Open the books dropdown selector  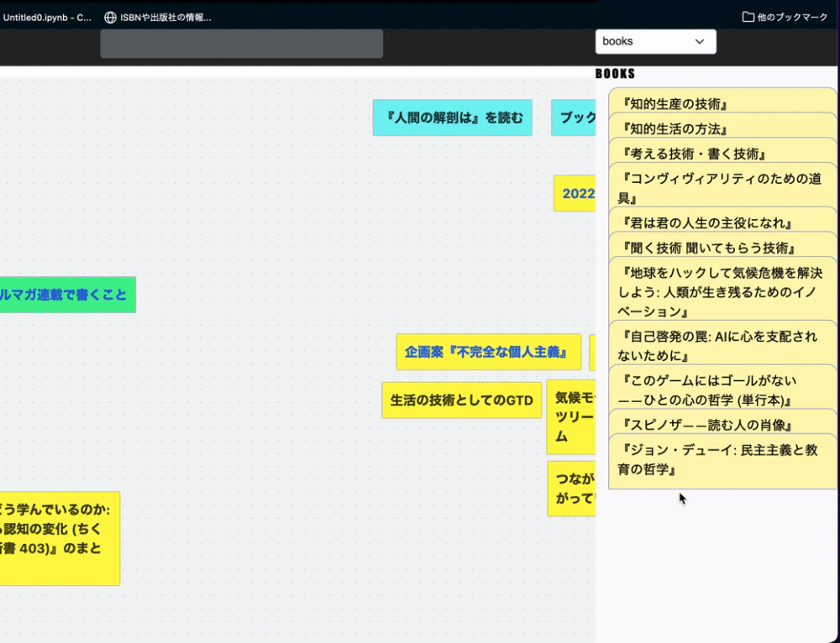point(655,41)
